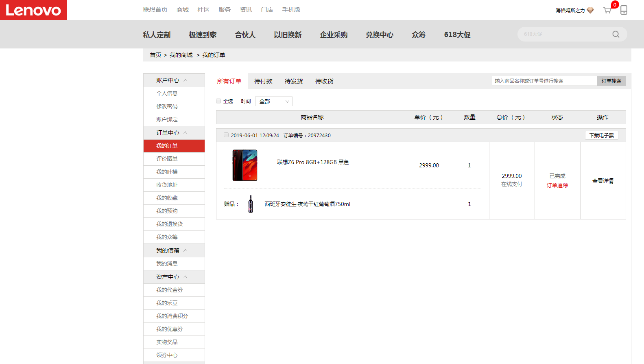644x364 pixels.
Task: Open 账户绑定 in the sidebar
Action: coord(174,119)
